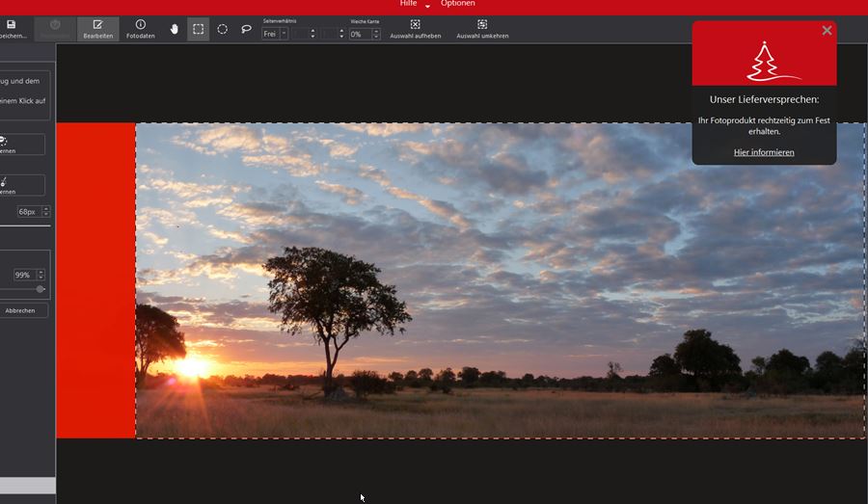The image size is (868, 504).
Task: Open the Optionen menu
Action: [457, 4]
